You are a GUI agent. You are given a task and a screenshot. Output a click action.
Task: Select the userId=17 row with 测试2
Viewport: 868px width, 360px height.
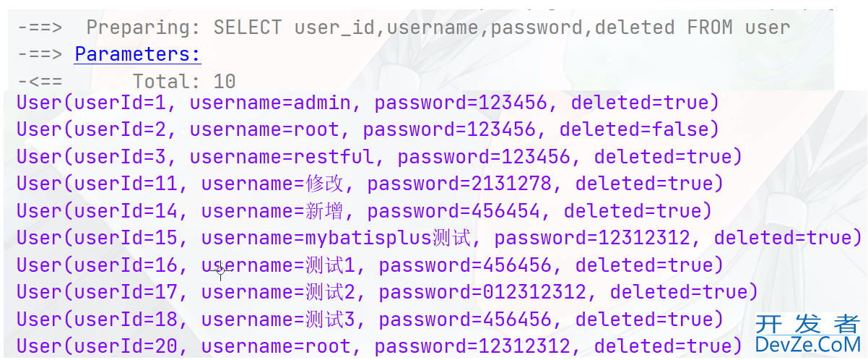click(x=387, y=292)
